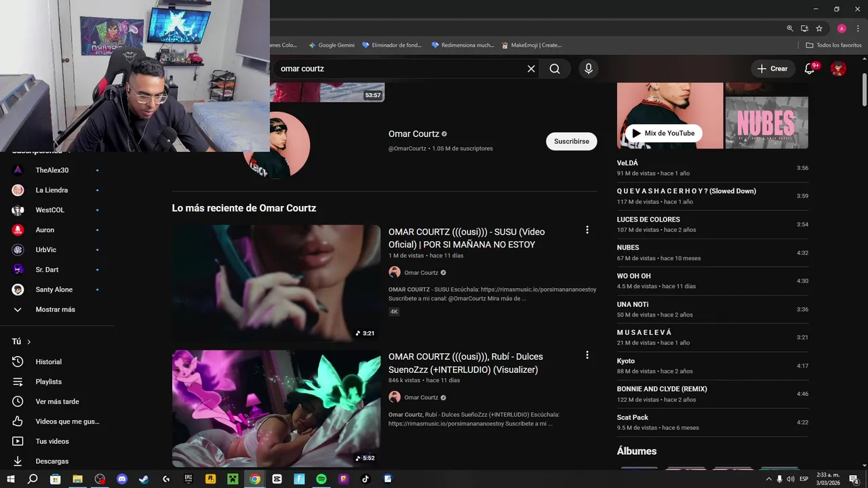Open Windows taskbar search
Image resolution: width=868 pixels, height=488 pixels.
pos(33,479)
